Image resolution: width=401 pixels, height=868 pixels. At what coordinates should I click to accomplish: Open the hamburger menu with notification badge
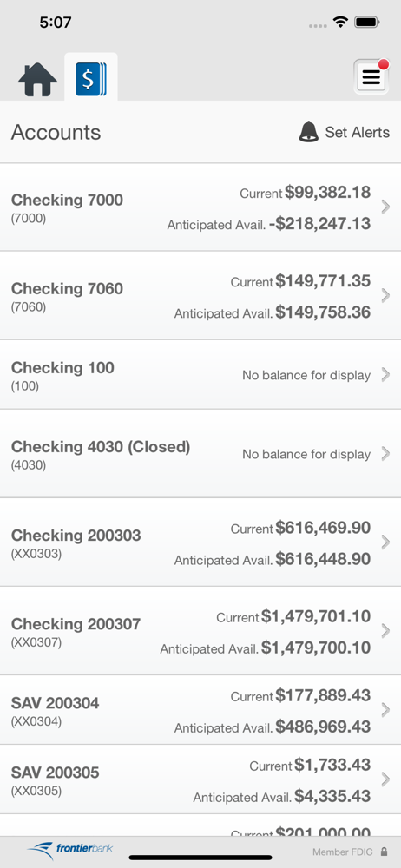pos(371,77)
